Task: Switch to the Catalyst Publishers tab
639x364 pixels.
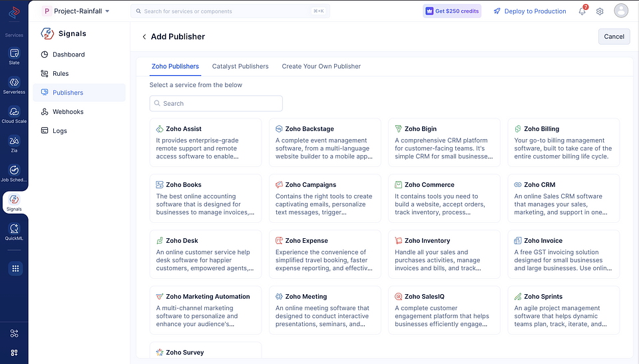Action: [240, 67]
